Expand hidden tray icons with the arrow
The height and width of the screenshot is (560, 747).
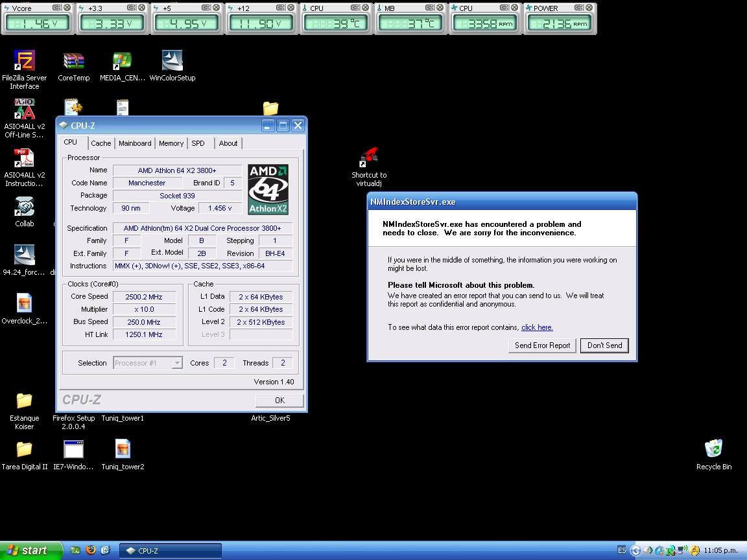(x=635, y=551)
